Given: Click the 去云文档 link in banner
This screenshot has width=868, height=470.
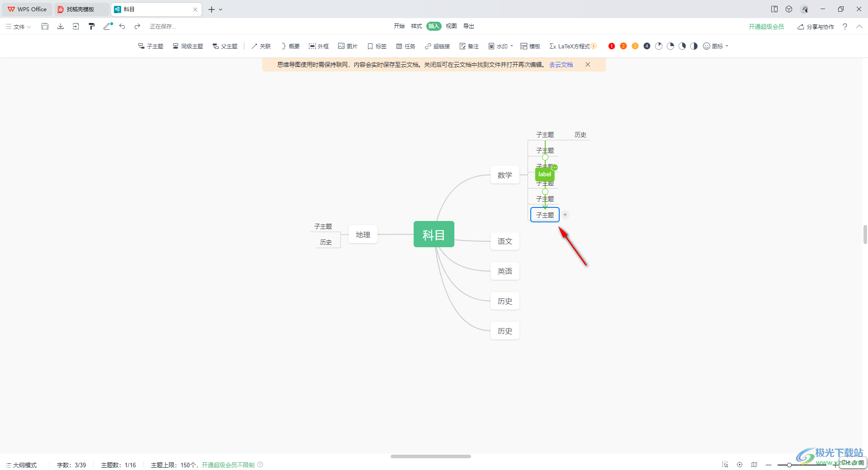Looking at the screenshot, I should click(561, 65).
